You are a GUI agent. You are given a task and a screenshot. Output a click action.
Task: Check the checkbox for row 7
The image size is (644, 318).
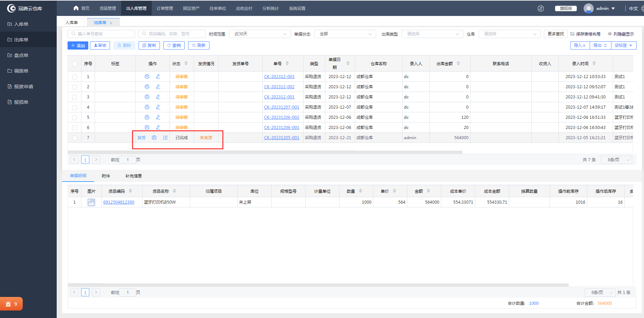[x=75, y=138]
